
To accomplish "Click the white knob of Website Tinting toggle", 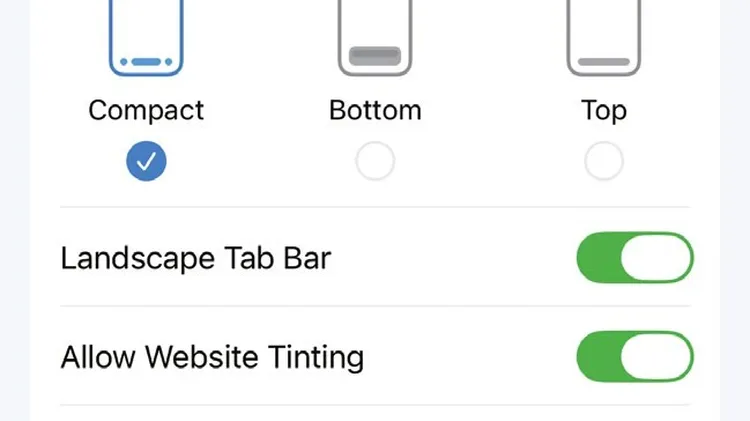I will pyautogui.click(x=656, y=357).
